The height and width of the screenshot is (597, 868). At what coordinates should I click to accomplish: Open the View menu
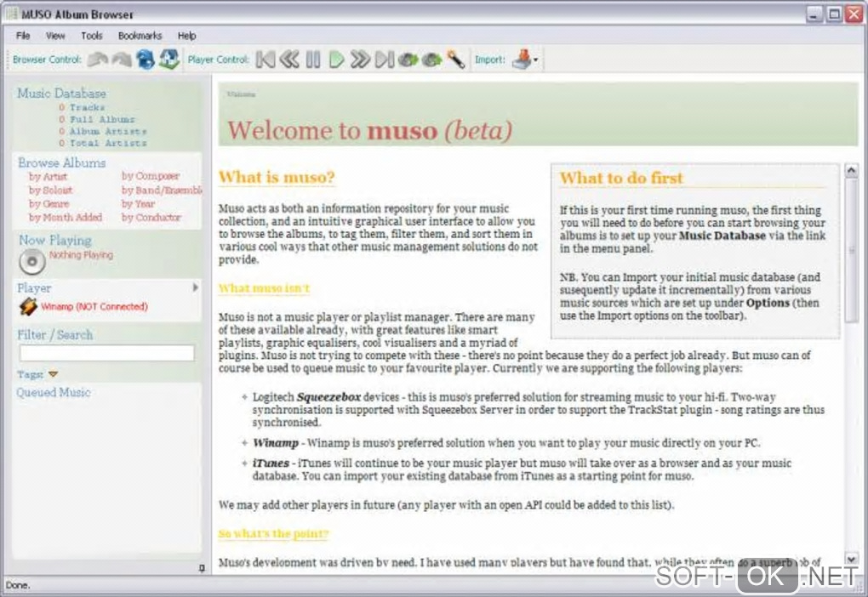[55, 36]
